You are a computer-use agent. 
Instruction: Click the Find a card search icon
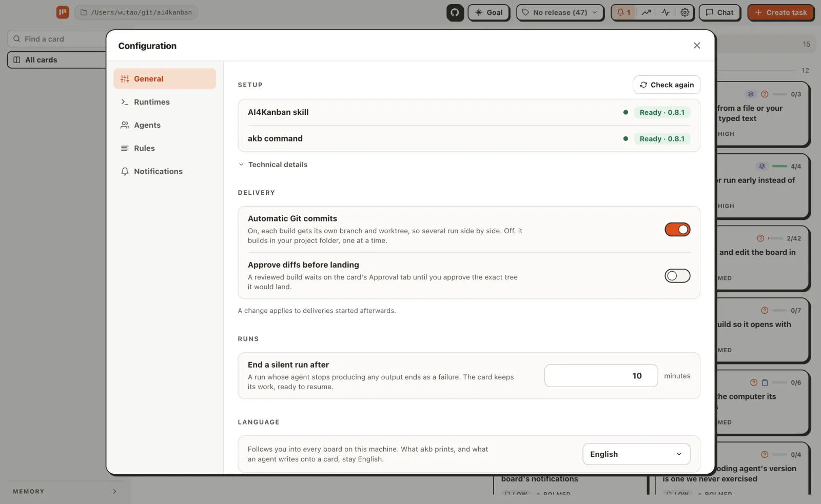coord(17,39)
